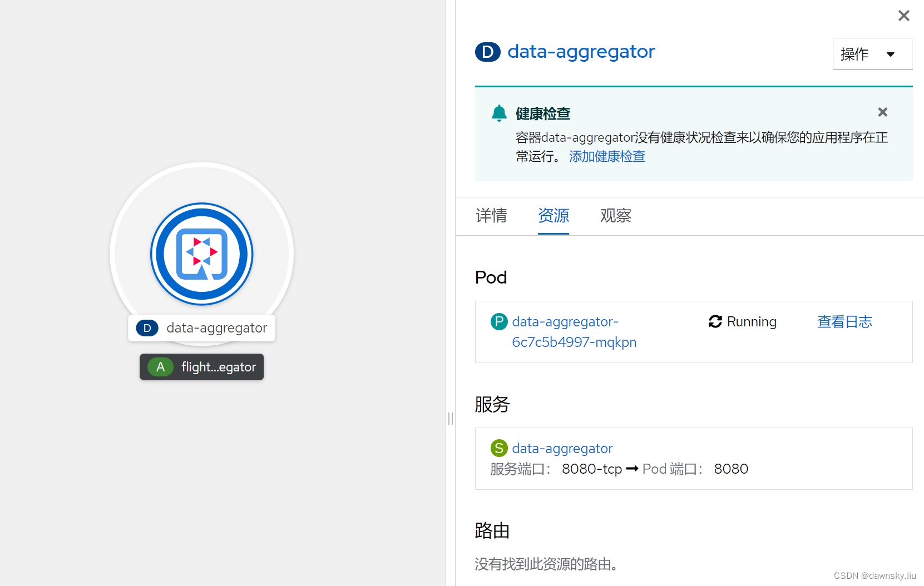Click the 没有找到此资源的路由 message
924x586 pixels.
pyautogui.click(x=546, y=564)
